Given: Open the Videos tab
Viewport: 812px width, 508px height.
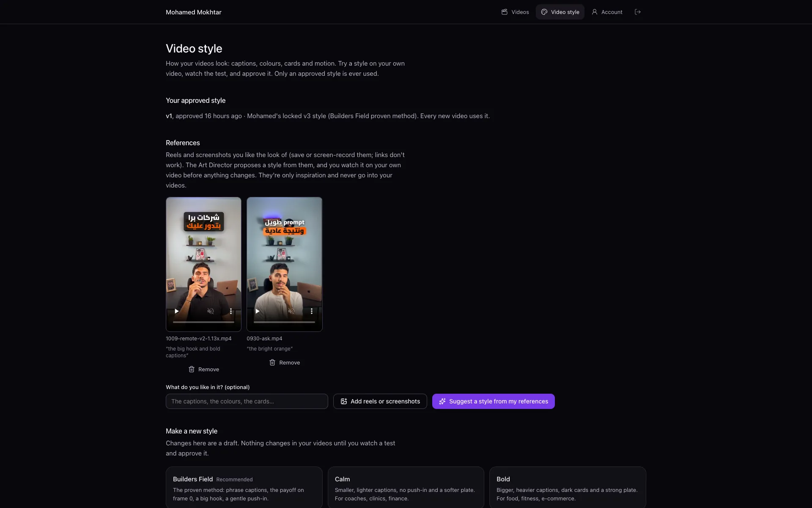Looking at the screenshot, I should pos(515,12).
